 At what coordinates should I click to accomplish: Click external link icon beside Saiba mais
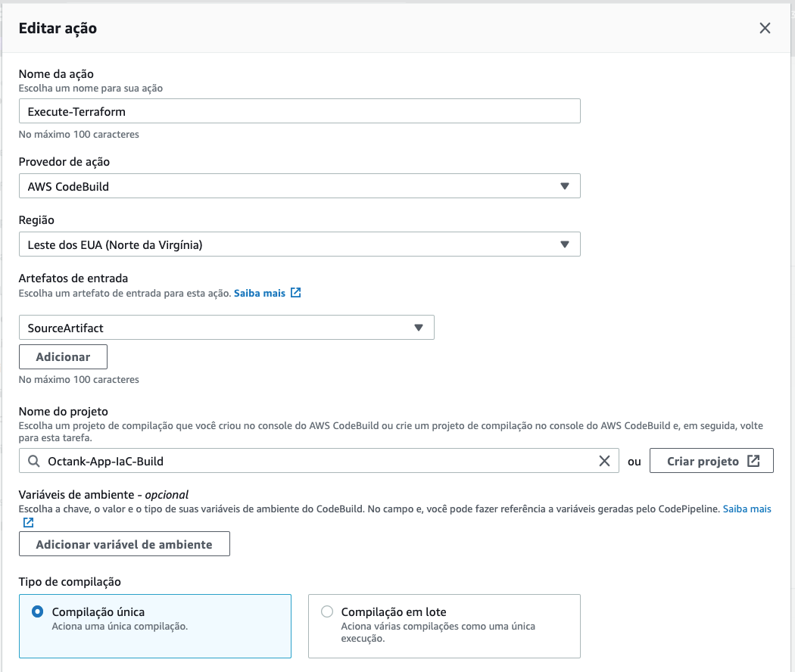coord(296,293)
